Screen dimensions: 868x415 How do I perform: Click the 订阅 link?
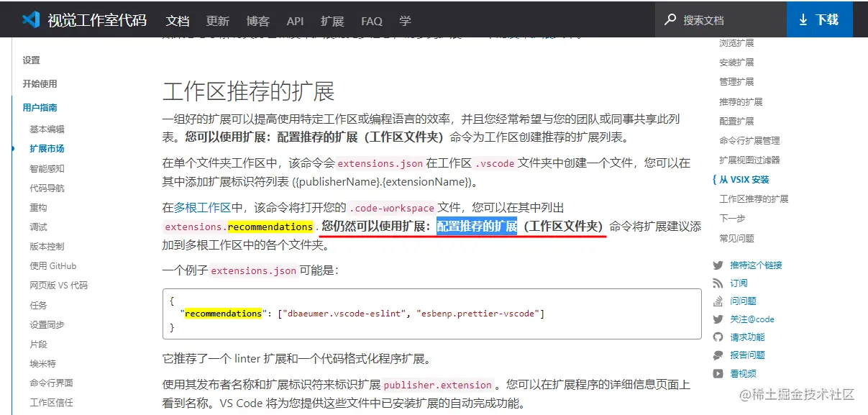(x=739, y=283)
